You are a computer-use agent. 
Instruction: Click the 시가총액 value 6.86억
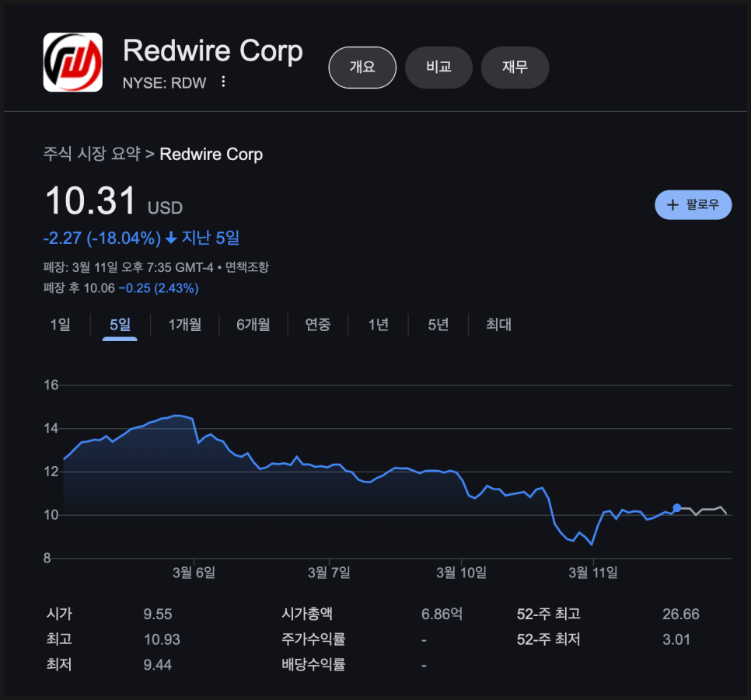click(442, 615)
